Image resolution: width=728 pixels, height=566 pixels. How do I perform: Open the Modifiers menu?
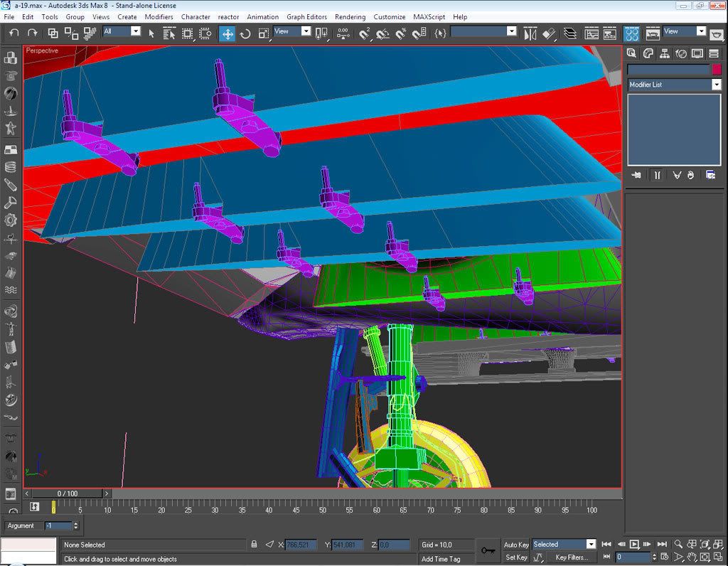click(159, 16)
